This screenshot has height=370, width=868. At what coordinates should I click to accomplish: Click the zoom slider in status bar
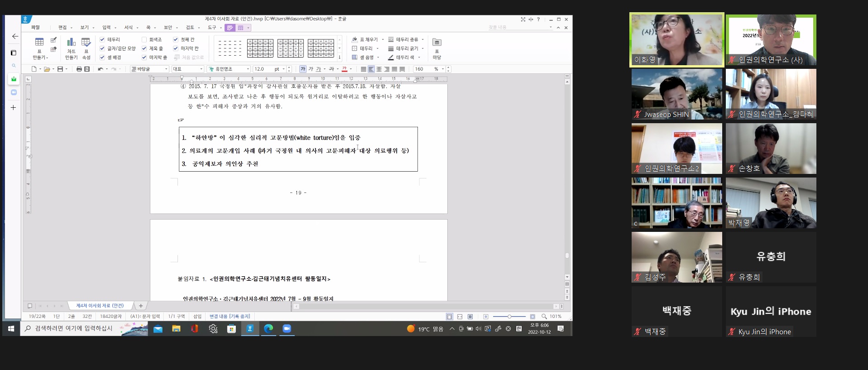(x=509, y=317)
